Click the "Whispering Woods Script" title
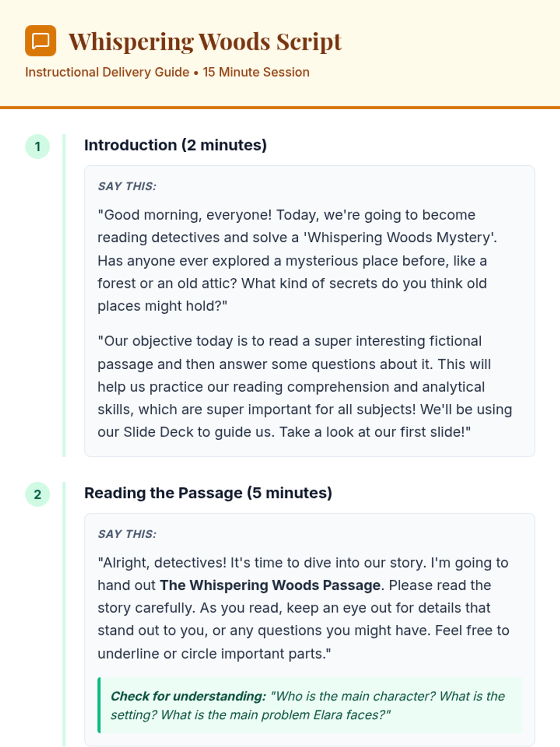 [x=205, y=42]
